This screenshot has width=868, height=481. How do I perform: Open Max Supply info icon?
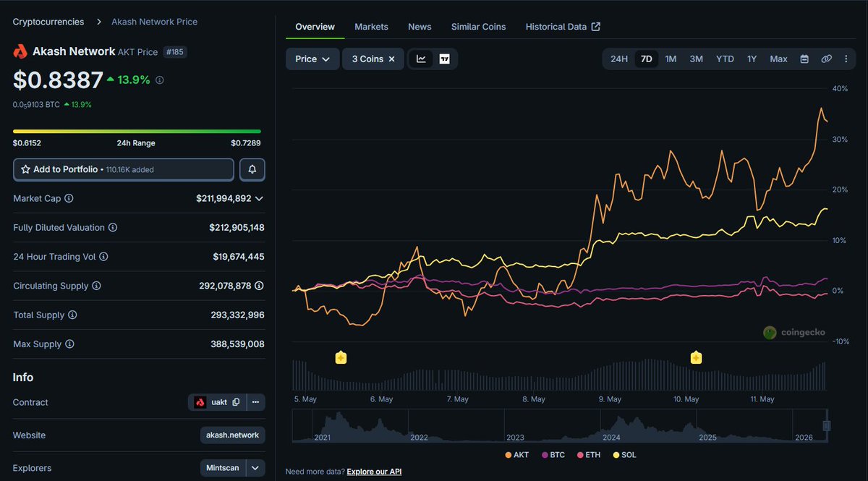tap(69, 344)
